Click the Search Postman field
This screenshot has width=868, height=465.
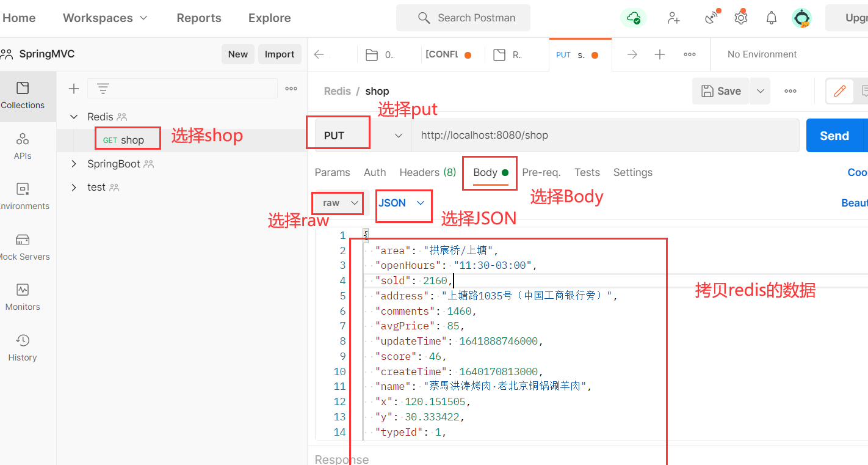[x=463, y=18]
